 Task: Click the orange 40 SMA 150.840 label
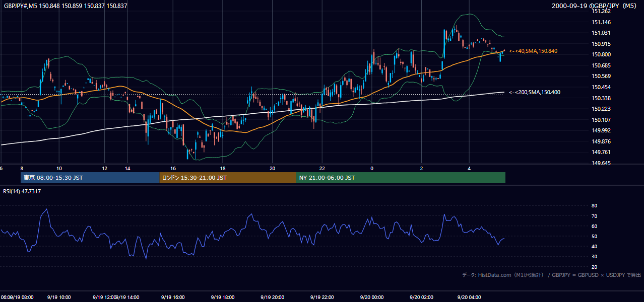pyautogui.click(x=533, y=51)
